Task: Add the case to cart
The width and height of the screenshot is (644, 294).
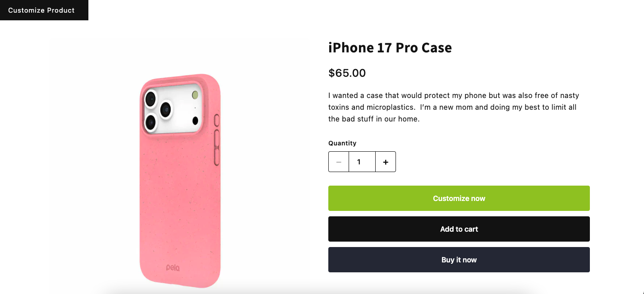Action: coord(459,229)
